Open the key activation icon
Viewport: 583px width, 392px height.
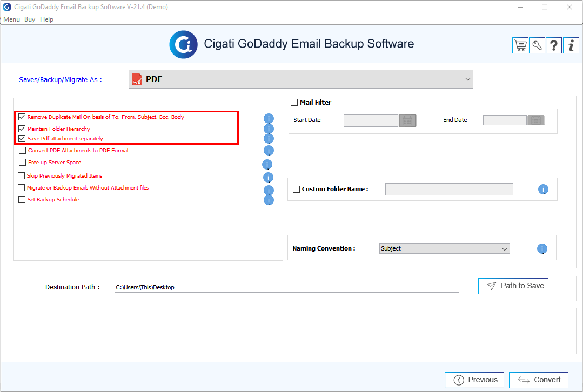coord(537,46)
